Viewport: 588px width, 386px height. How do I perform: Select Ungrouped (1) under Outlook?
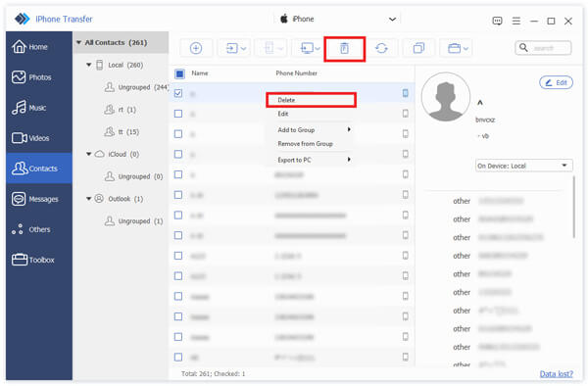pyautogui.click(x=133, y=221)
